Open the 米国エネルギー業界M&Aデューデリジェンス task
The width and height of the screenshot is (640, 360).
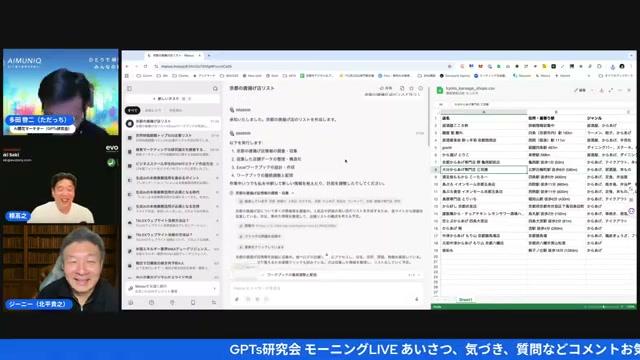click(x=173, y=251)
